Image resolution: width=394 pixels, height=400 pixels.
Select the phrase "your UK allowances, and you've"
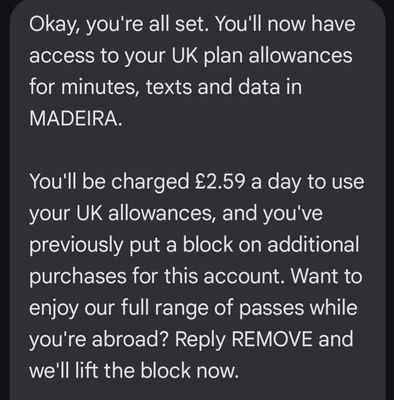click(x=176, y=213)
